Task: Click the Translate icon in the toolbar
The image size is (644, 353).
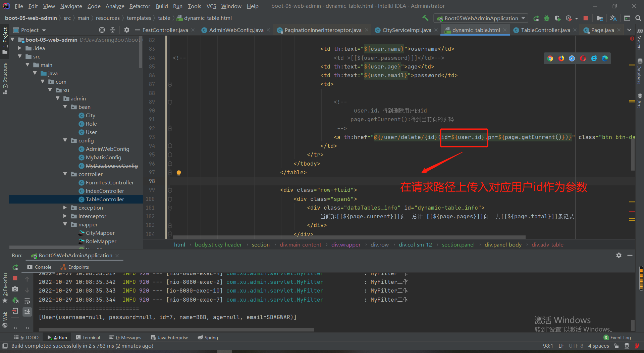Action: click(613, 18)
